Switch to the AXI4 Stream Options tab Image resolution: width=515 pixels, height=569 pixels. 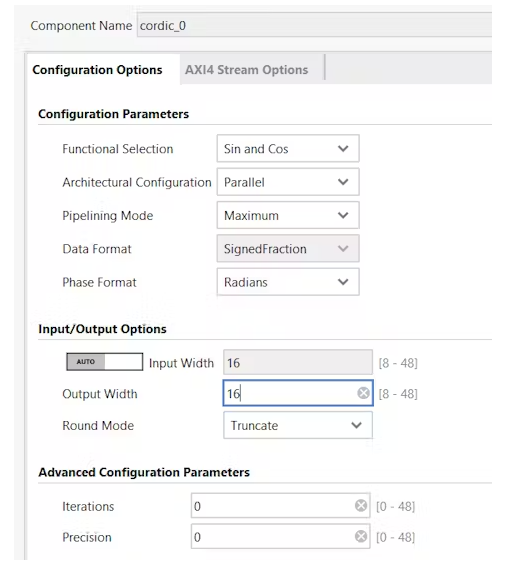(x=247, y=70)
